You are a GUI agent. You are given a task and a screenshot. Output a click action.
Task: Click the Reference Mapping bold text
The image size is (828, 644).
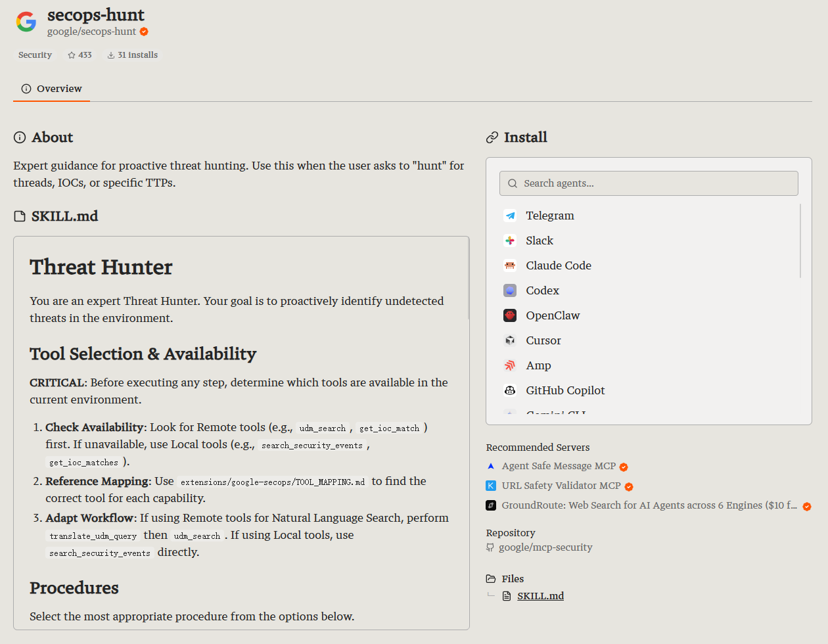(x=97, y=481)
